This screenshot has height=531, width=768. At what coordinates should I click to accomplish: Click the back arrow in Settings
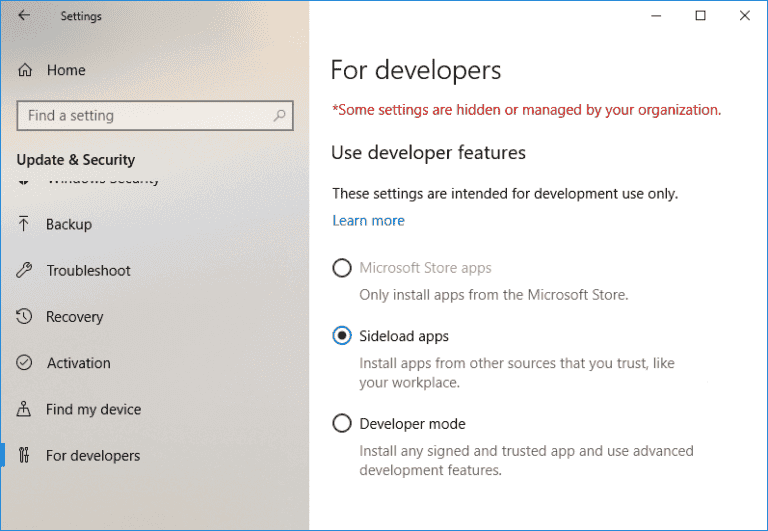(x=24, y=16)
